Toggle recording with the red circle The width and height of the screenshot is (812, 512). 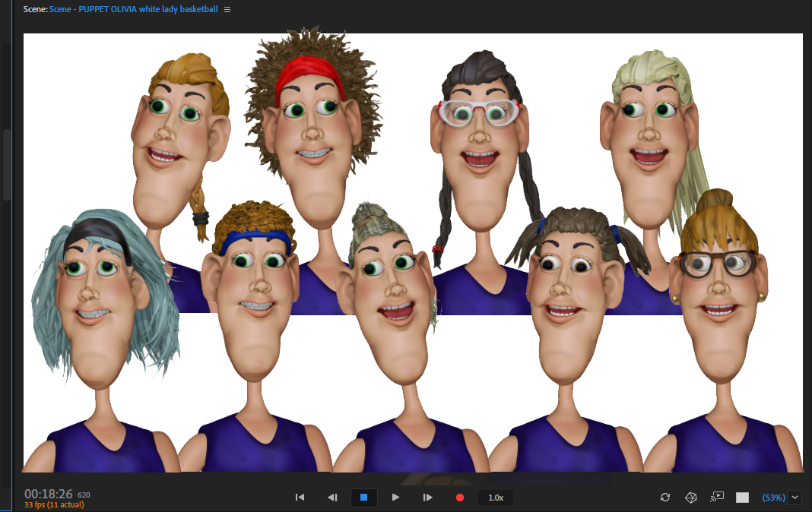pos(459,498)
